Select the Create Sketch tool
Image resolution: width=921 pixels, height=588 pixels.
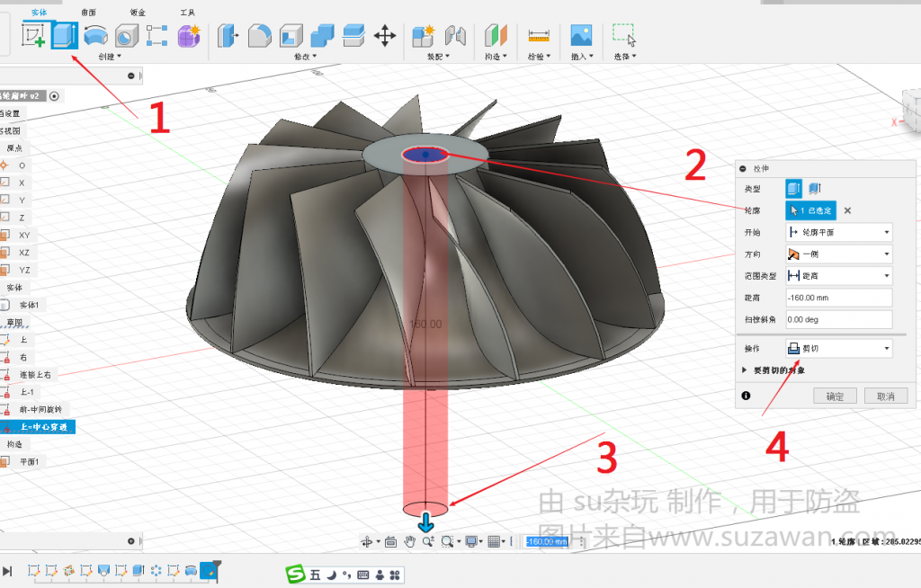pos(33,35)
